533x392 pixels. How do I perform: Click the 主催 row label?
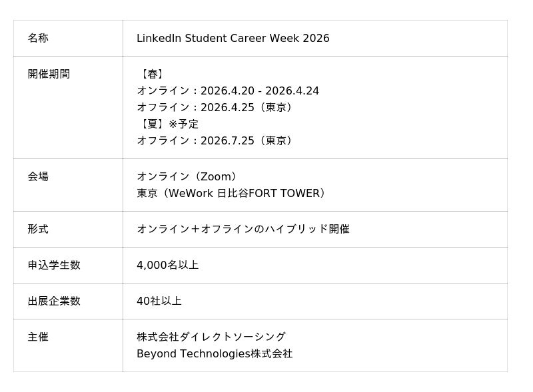[38, 337]
